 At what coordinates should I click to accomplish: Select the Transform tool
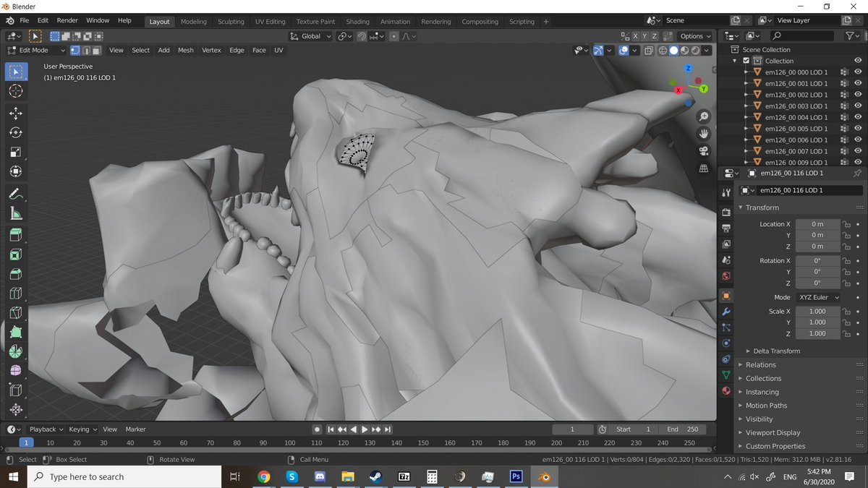pyautogui.click(x=16, y=171)
